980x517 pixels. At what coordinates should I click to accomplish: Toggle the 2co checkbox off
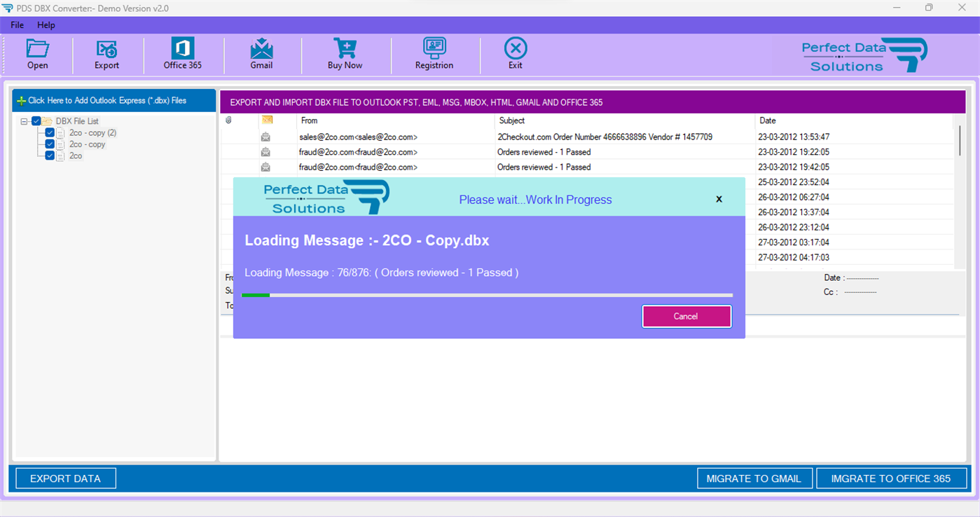click(50, 156)
